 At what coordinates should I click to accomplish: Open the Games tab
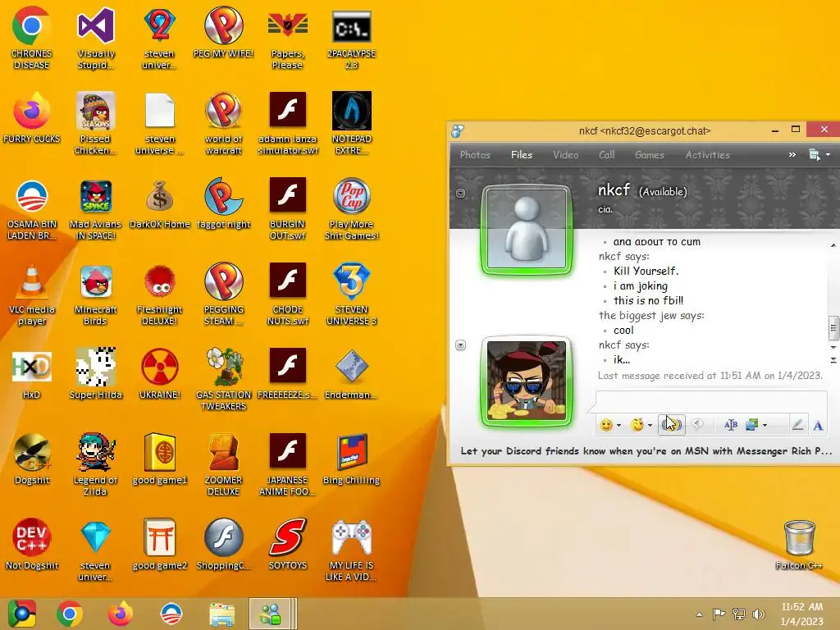pos(650,155)
